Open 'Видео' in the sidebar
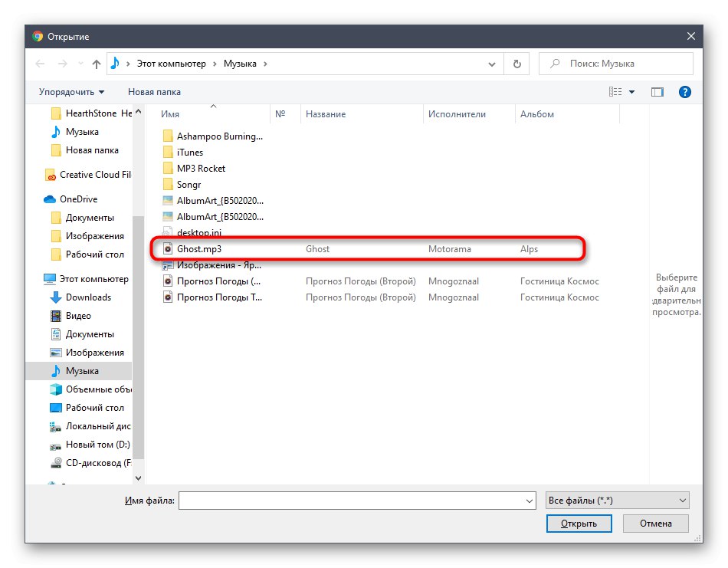Viewport: 728px width, 568px height. (x=71, y=316)
